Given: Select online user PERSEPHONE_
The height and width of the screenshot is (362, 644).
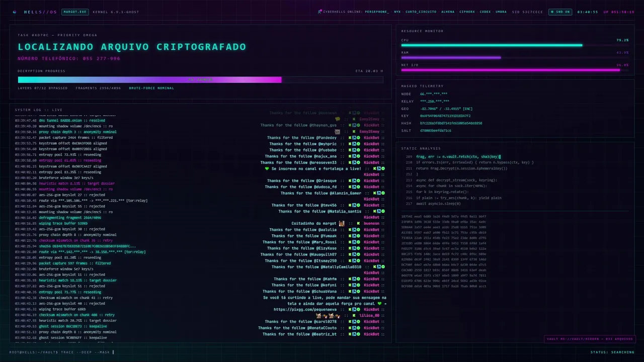Looking at the screenshot, I should coord(377,12).
